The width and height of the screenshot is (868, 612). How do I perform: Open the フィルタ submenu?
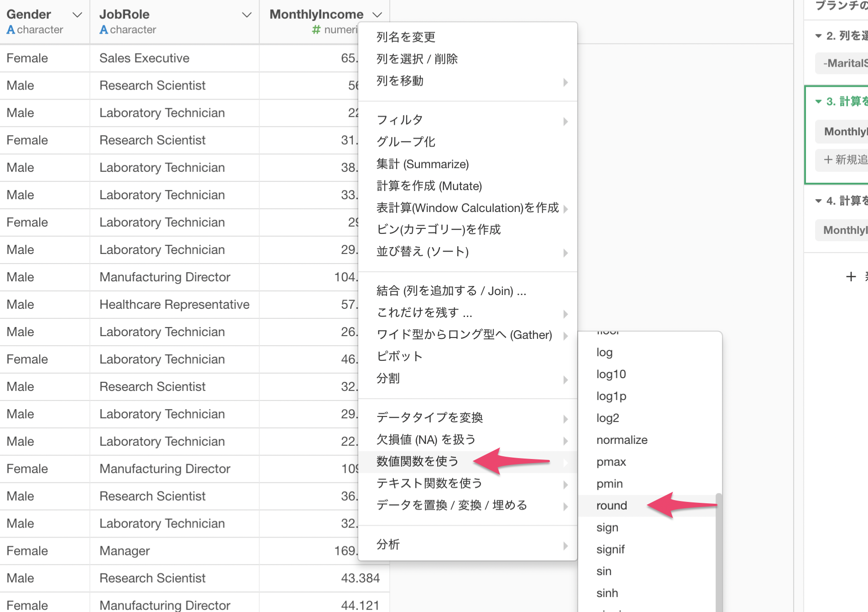point(468,120)
